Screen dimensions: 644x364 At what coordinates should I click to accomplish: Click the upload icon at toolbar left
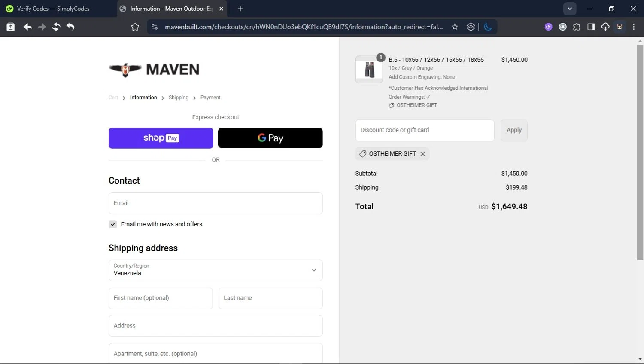11,27
